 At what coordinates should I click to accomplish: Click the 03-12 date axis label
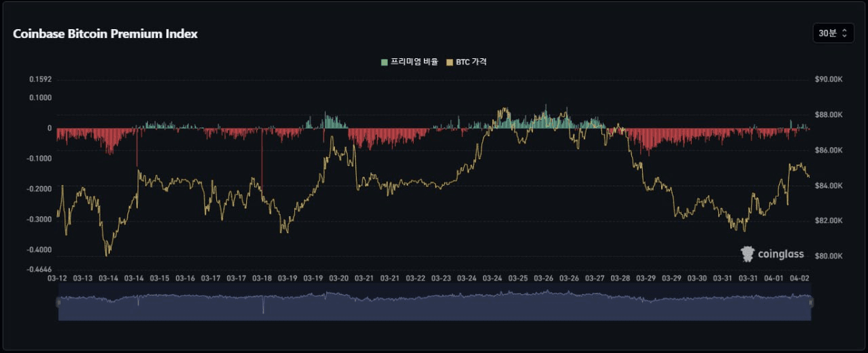click(x=57, y=278)
